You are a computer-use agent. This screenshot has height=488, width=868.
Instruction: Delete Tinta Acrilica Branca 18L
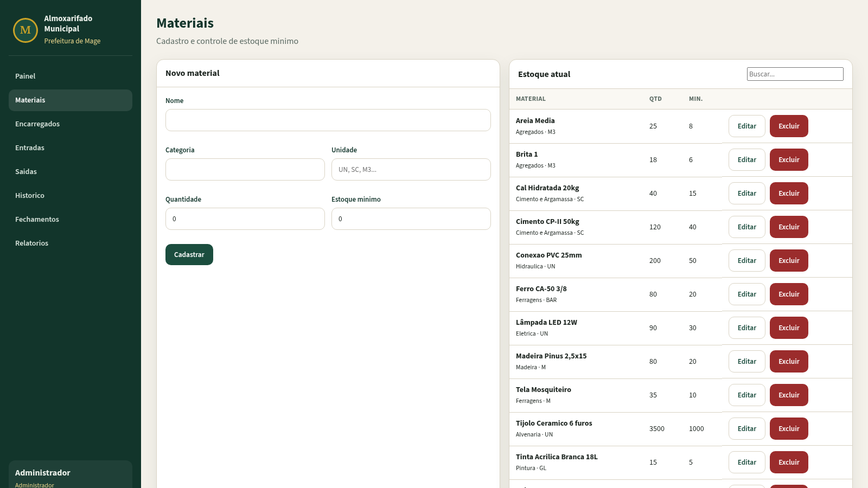pyautogui.click(x=789, y=463)
